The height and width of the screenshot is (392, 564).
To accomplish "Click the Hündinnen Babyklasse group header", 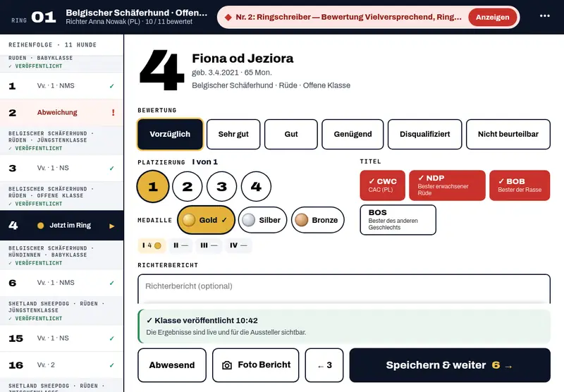I will (x=61, y=255).
